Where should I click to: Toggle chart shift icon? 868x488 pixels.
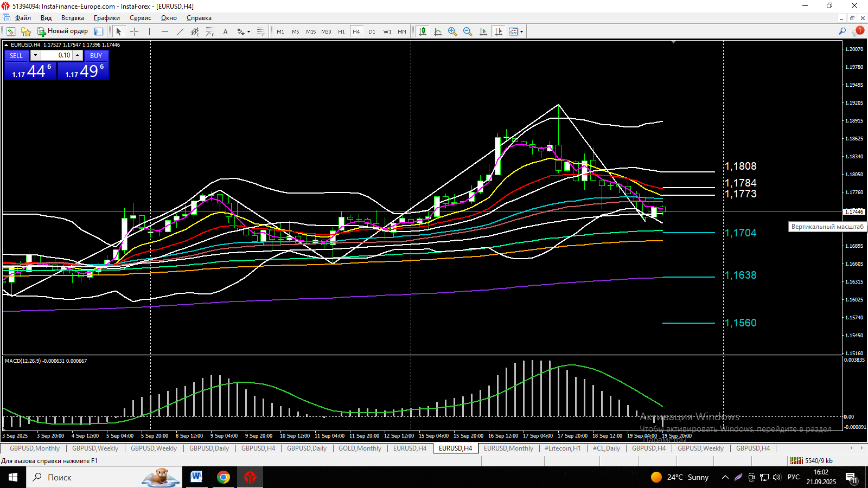[x=498, y=31]
